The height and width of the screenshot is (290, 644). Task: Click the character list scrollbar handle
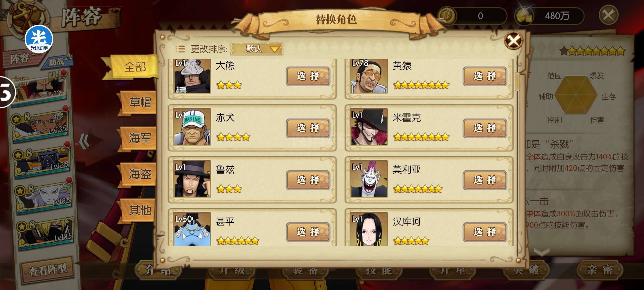coord(517,82)
